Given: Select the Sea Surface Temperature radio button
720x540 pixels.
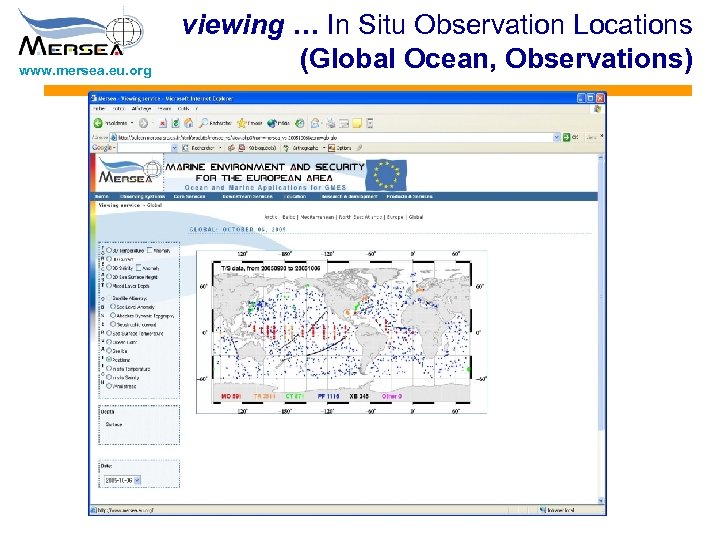Looking at the screenshot, I should point(109,333).
